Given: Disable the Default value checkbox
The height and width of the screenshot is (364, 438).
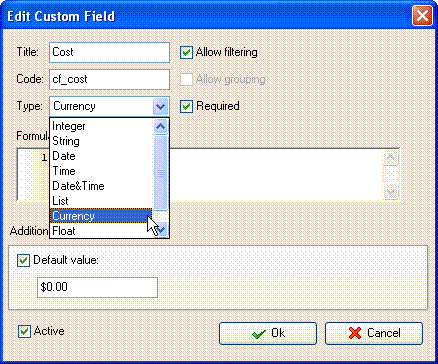Looking at the screenshot, I should coord(24,261).
